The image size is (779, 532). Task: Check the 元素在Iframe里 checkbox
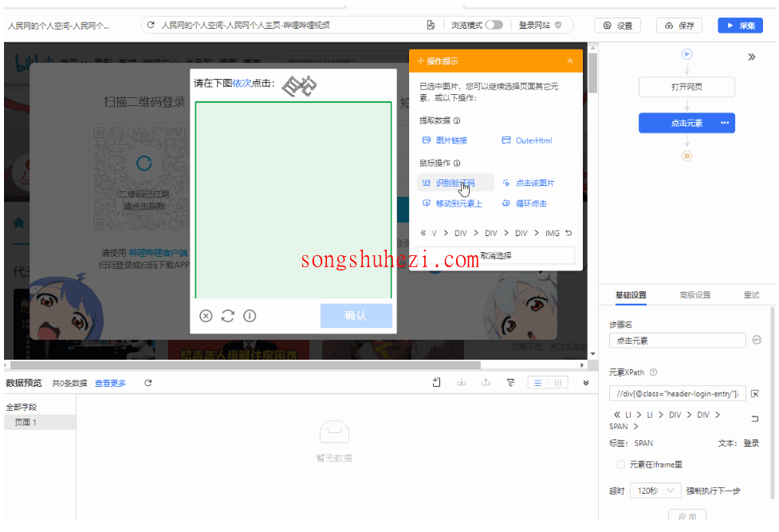(x=620, y=464)
